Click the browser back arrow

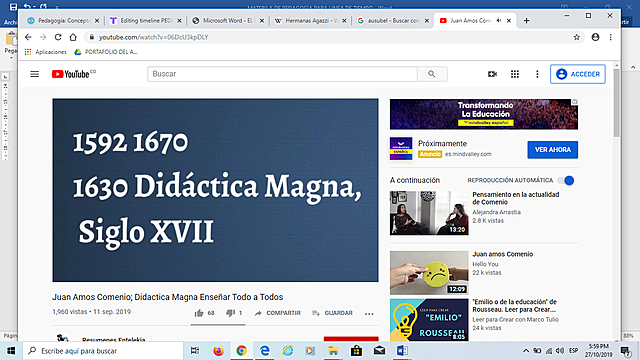click(28, 37)
